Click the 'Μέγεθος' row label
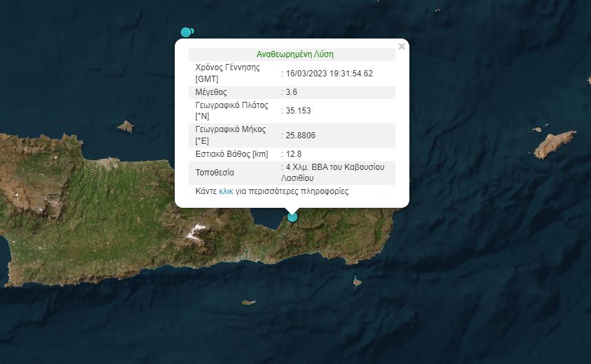Image resolution: width=591 pixels, height=364 pixels. click(x=211, y=92)
